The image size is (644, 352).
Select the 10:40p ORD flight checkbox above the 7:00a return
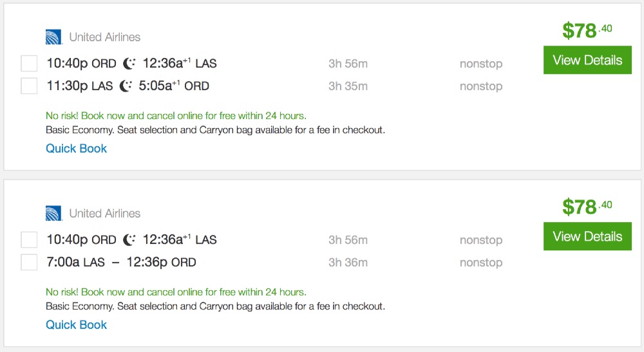click(29, 239)
